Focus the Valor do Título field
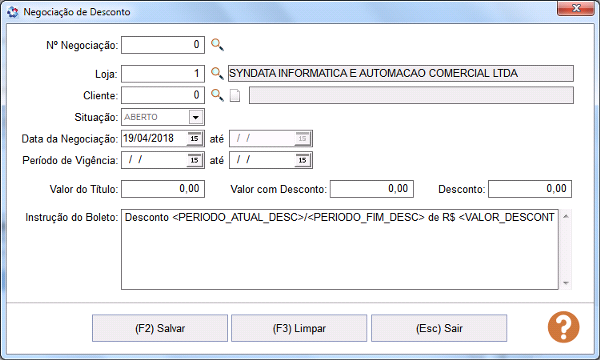The height and width of the screenshot is (360, 600). pos(163,189)
